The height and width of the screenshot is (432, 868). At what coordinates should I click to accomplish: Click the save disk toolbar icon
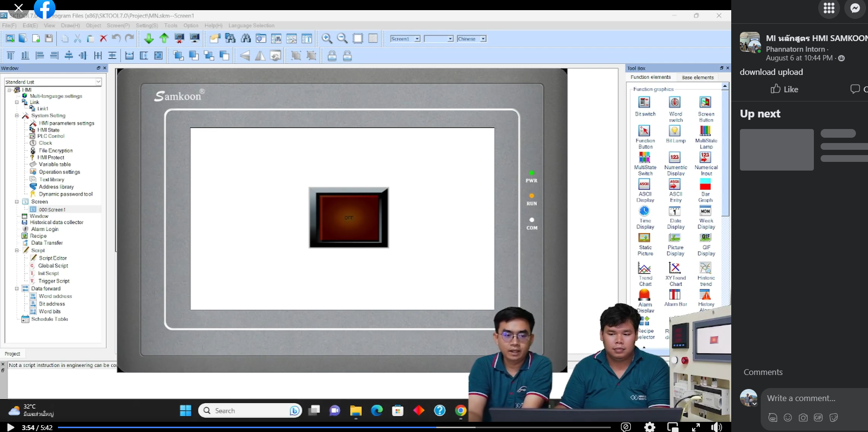49,39
